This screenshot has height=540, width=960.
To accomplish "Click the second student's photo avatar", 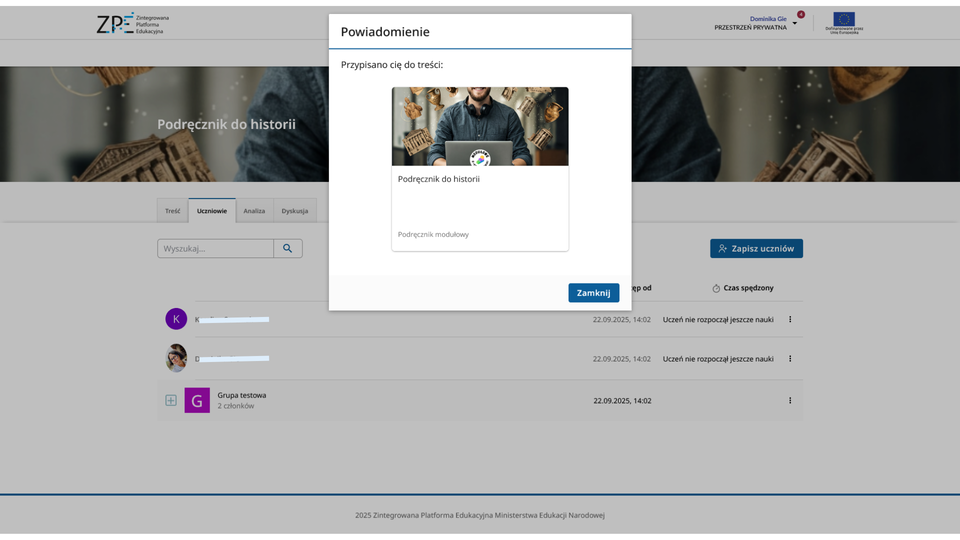I will coord(176,358).
